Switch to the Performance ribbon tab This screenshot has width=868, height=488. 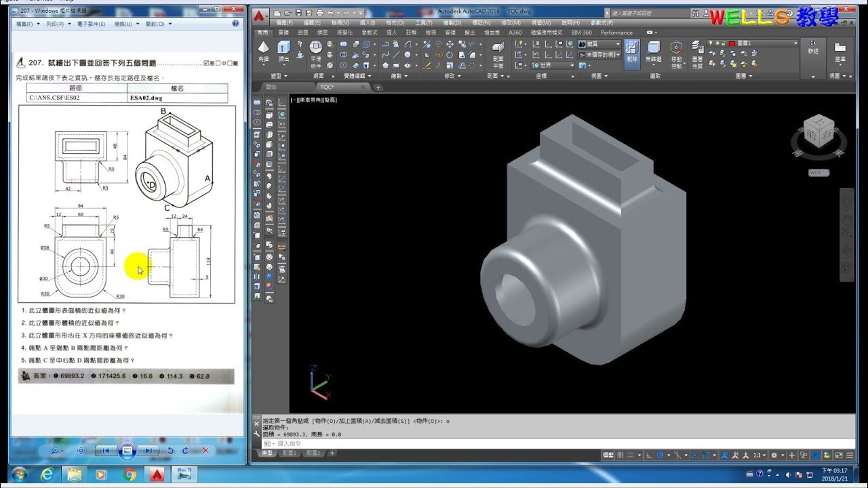[616, 33]
